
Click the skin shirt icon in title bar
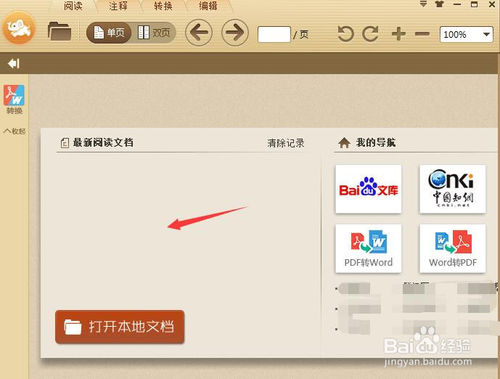coord(440,4)
